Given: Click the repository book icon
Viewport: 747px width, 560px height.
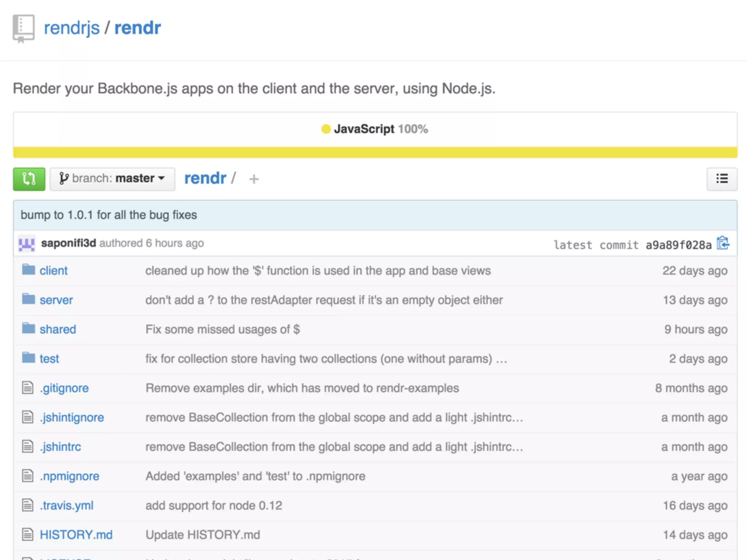Looking at the screenshot, I should pos(24,29).
